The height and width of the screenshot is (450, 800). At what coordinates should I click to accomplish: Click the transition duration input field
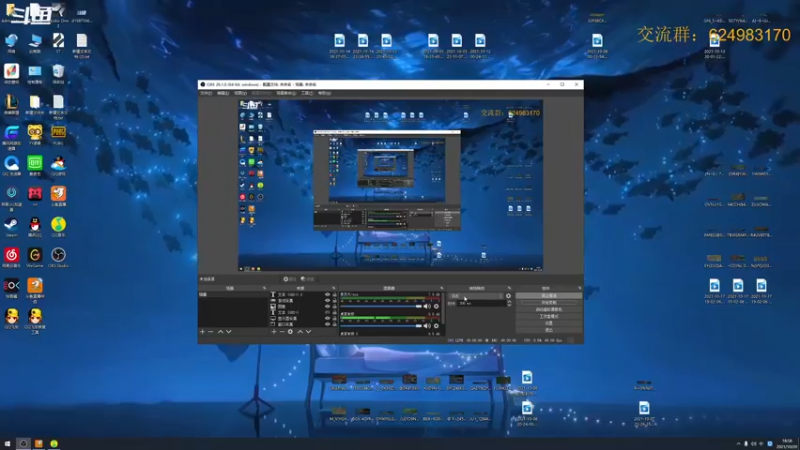(482, 303)
